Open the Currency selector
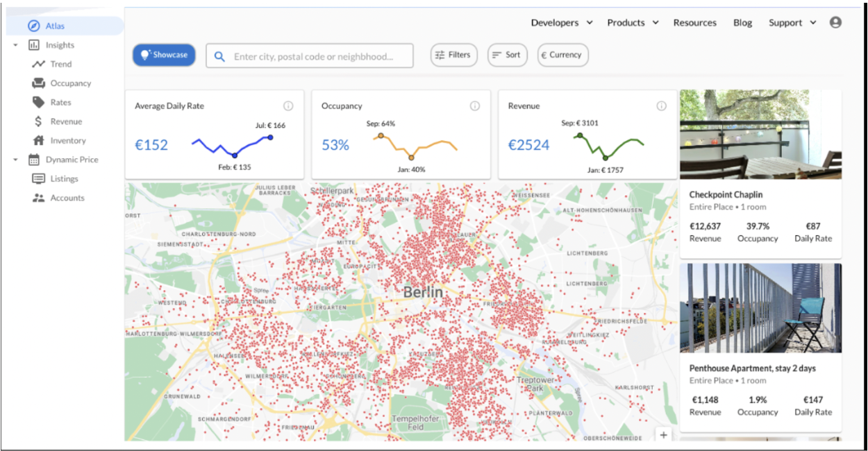Screen dimensions: 868x451 [562, 55]
